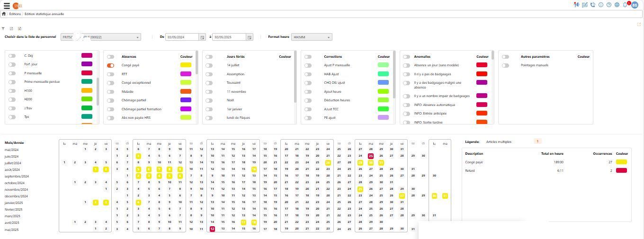Open the notifications bell
This screenshot has width=644, height=239.
(x=626, y=5)
